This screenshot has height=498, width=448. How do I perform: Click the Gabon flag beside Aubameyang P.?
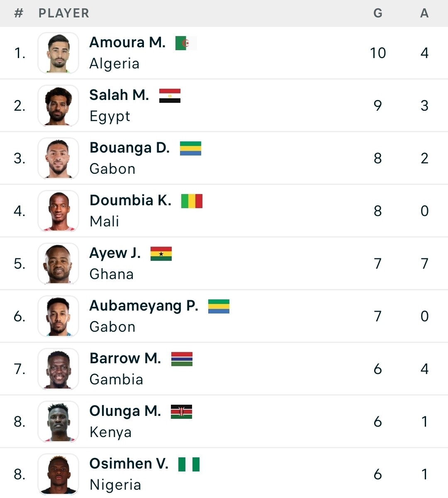click(x=219, y=306)
